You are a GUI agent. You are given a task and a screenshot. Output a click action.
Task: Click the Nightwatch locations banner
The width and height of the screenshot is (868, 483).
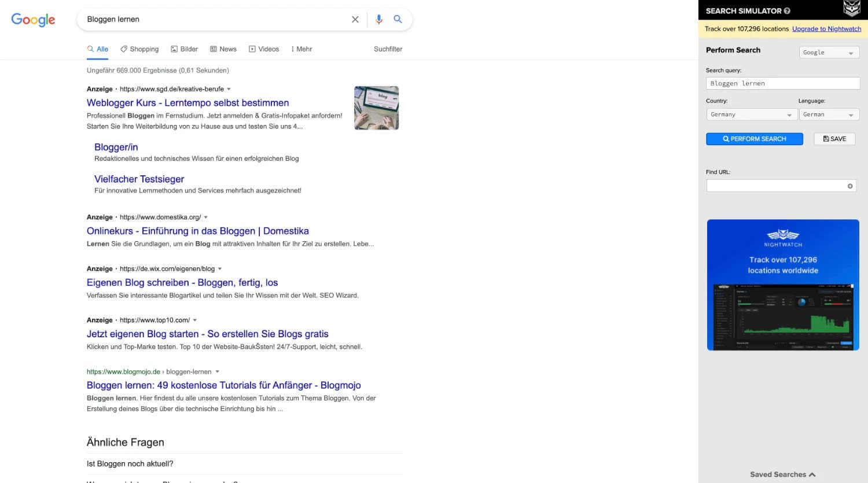[x=782, y=284]
